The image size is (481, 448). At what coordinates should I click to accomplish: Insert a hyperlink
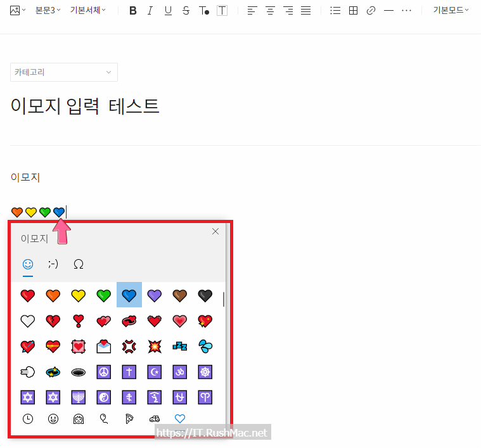click(371, 11)
